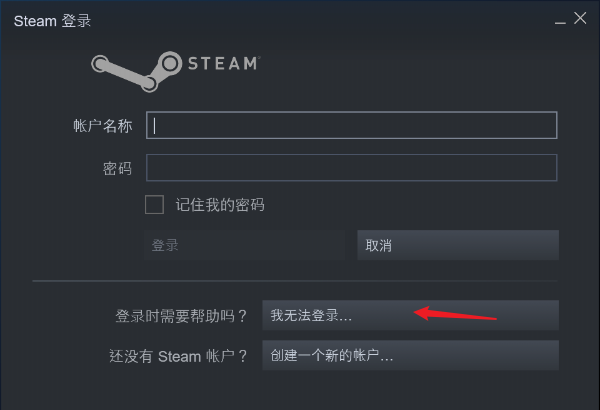Open the 我无法登录... help button

click(411, 315)
